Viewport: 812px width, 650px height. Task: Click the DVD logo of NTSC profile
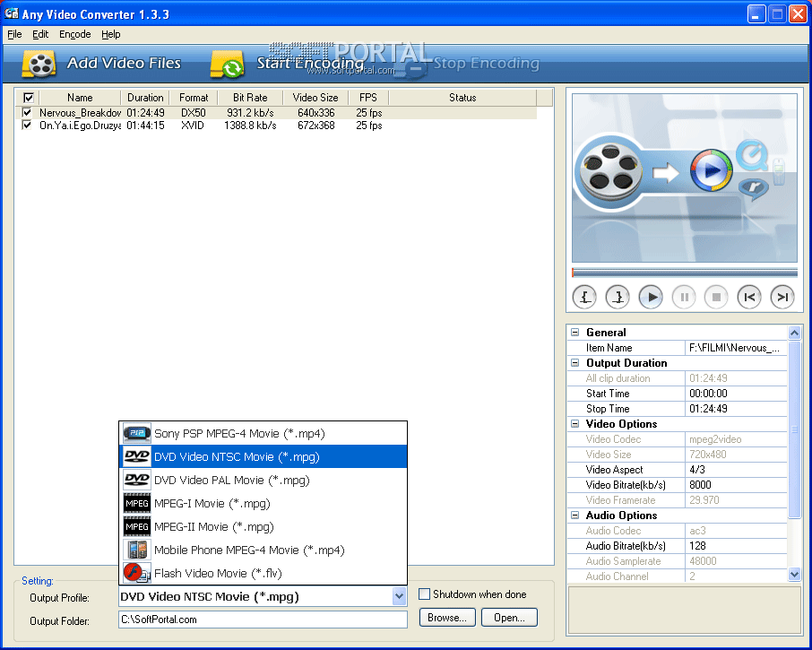pyautogui.click(x=137, y=456)
